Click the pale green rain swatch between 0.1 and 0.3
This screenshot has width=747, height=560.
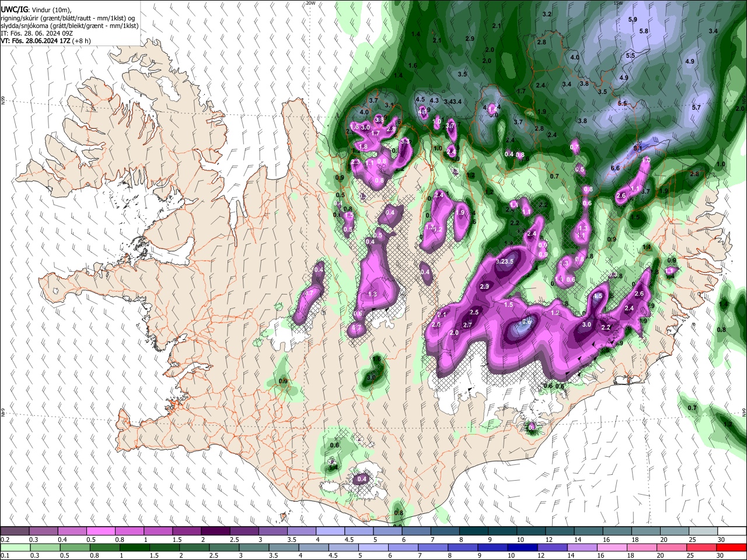click(15, 547)
